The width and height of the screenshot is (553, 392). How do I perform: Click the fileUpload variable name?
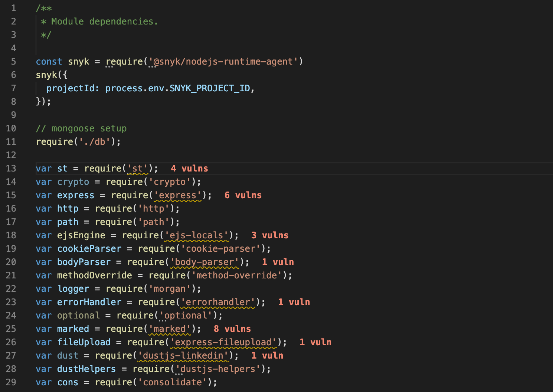tap(84, 342)
